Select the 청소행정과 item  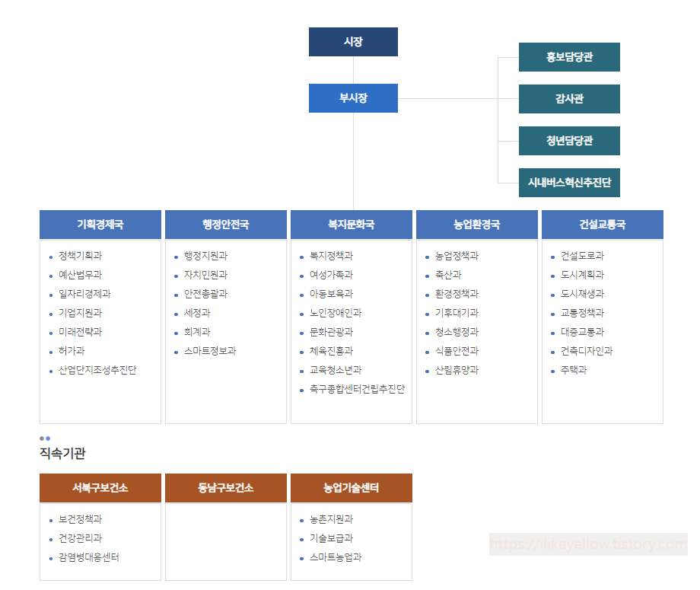tap(457, 332)
